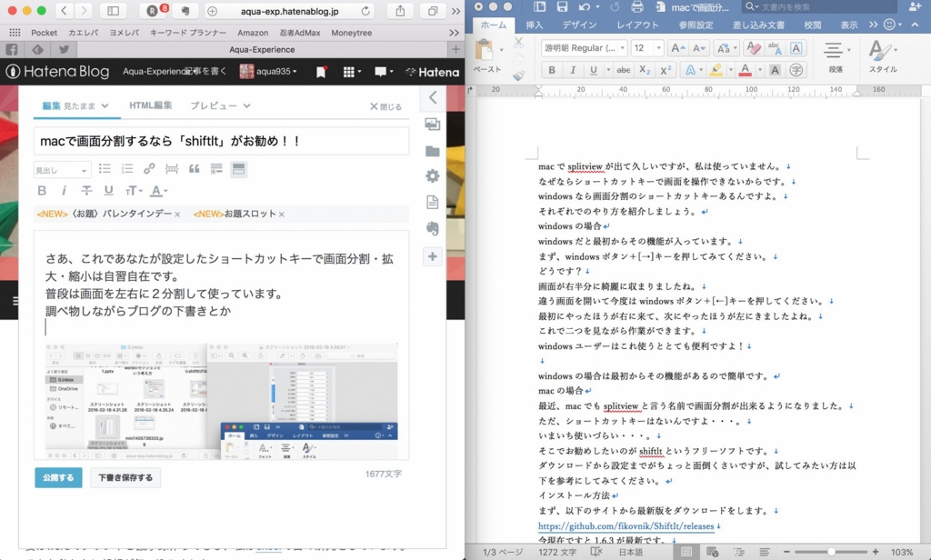Open category folder panel in Hatena sidebar

pos(432,151)
